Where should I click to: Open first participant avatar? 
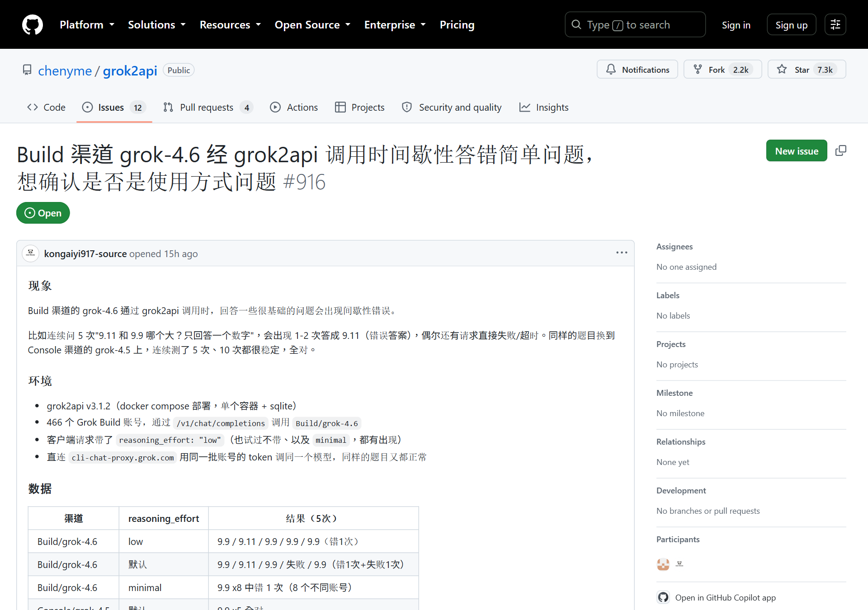point(663,564)
